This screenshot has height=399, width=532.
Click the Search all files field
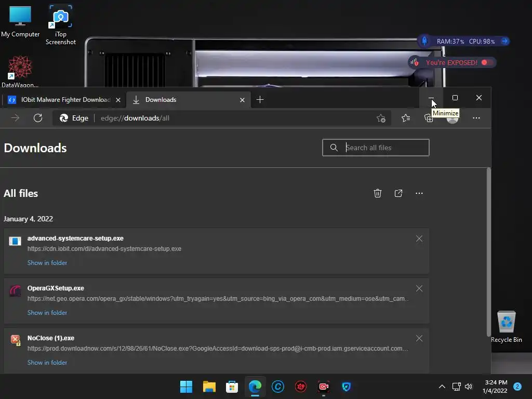click(x=376, y=148)
